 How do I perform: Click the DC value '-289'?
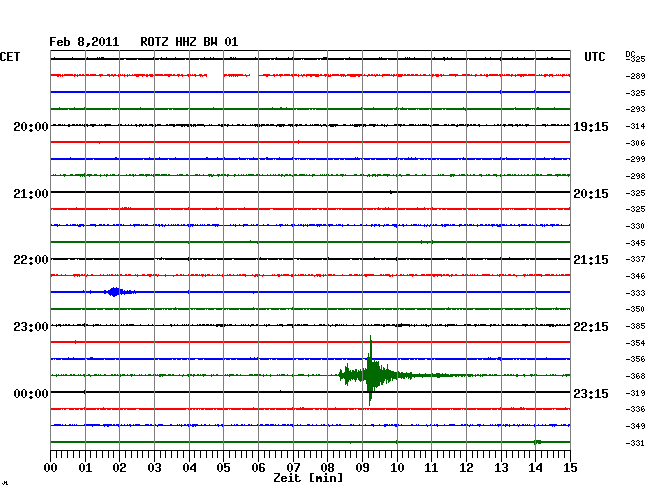point(635,76)
